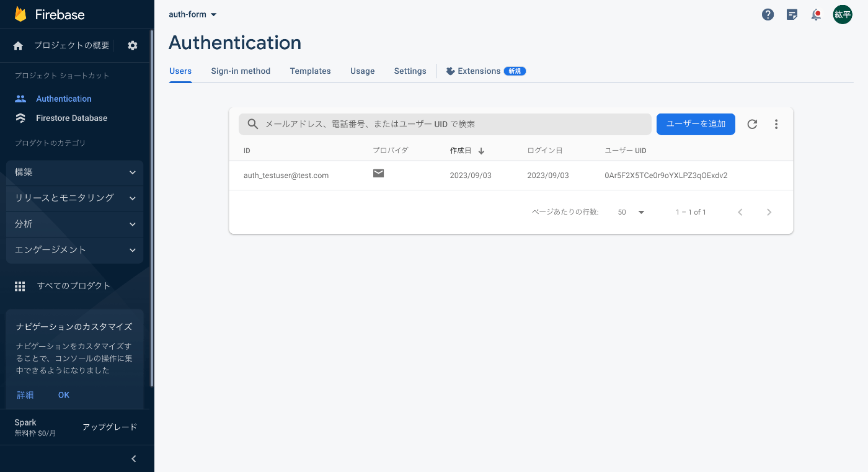Screen dimensions: 868x472
Task: Click the search magnifier icon
Action: [252, 124]
